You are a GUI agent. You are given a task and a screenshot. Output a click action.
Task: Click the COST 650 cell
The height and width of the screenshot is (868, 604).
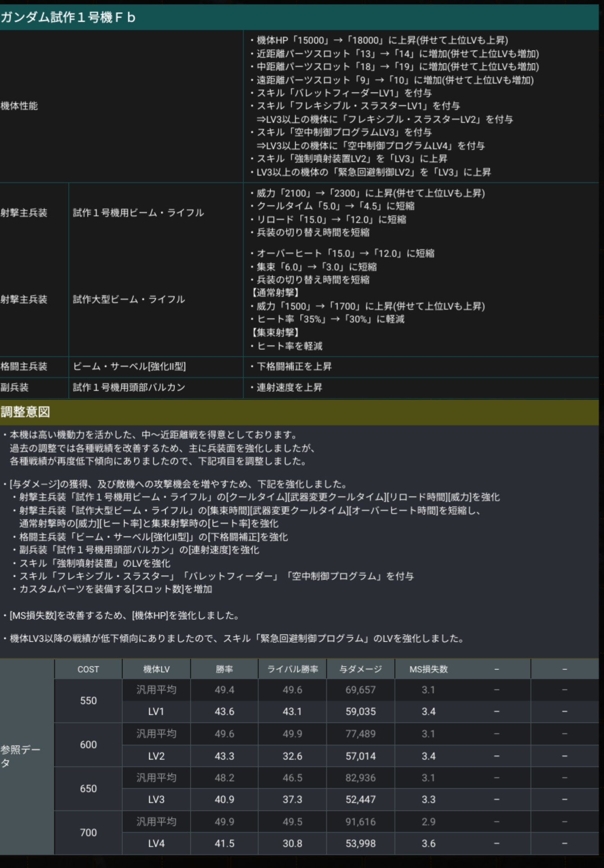click(88, 789)
